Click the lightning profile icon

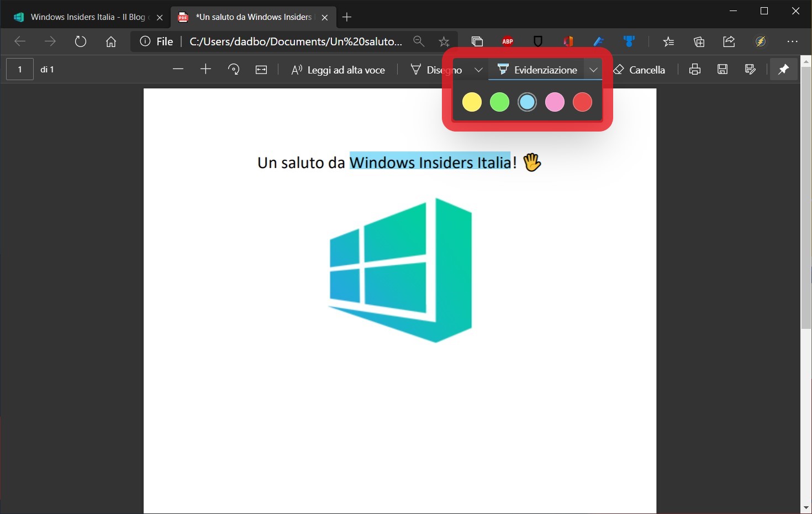pos(761,41)
